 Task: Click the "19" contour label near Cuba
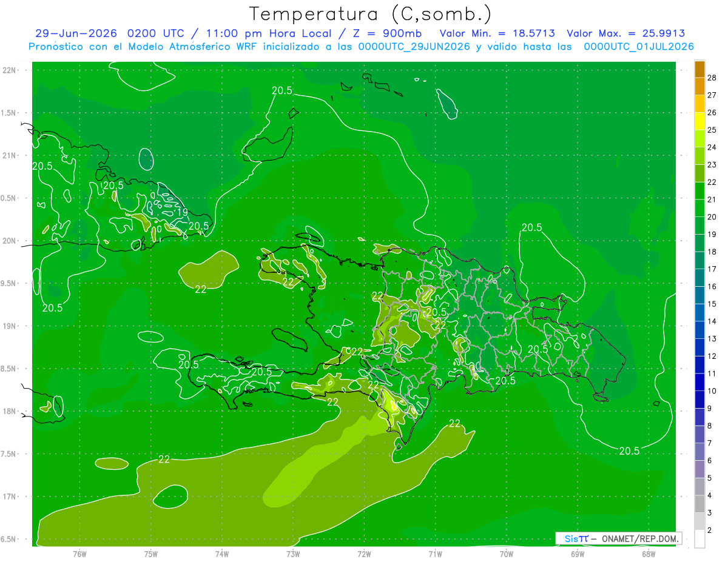(x=182, y=212)
